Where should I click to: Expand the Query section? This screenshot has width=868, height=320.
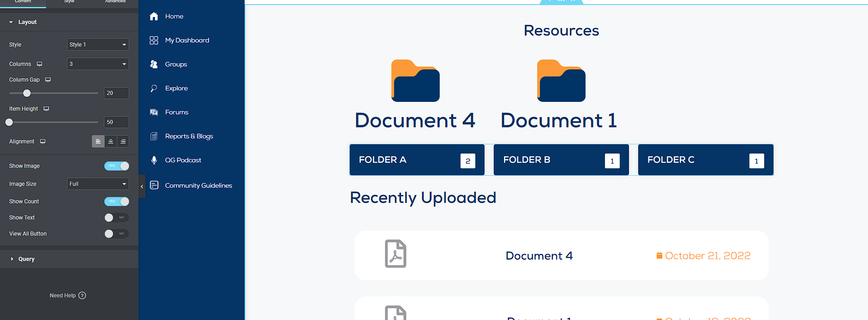[69, 259]
